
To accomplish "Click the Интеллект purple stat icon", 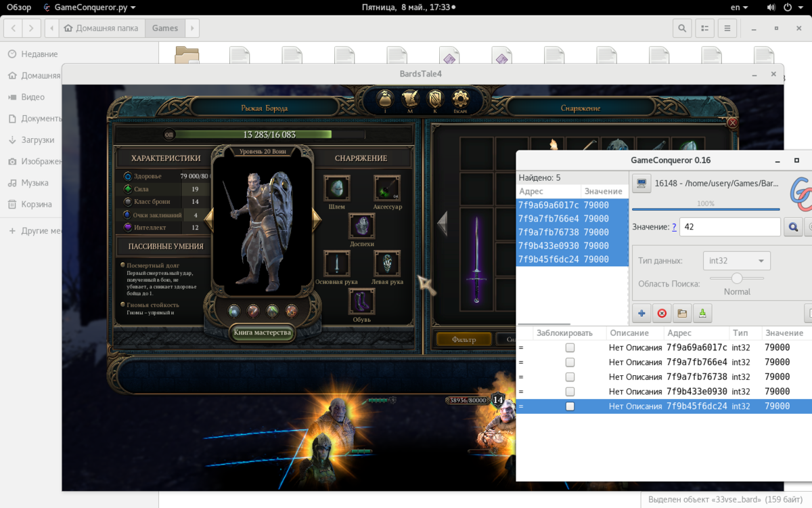I will point(128,228).
